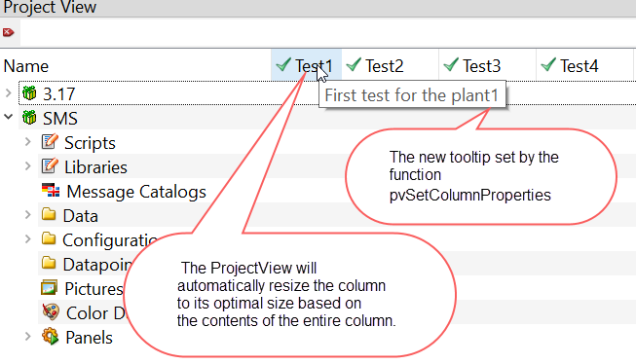Click the Message Catalogs flag icon
Image resolution: width=636 pixels, height=364 pixels.
pyautogui.click(x=51, y=191)
